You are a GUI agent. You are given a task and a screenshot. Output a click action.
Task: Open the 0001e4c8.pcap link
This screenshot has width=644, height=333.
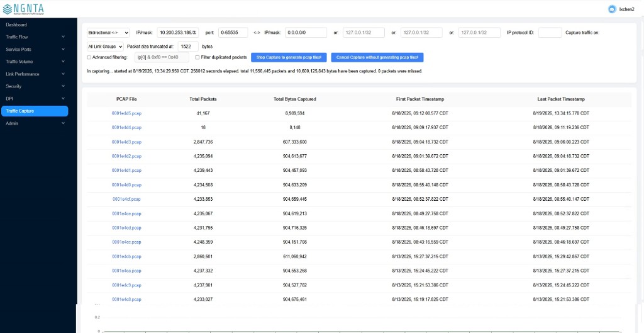(x=126, y=299)
